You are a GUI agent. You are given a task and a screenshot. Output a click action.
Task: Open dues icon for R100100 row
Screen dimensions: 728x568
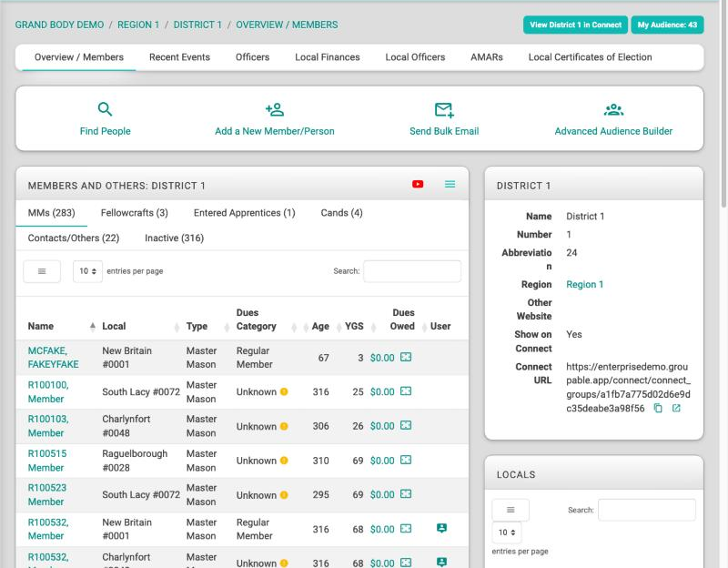tap(406, 391)
